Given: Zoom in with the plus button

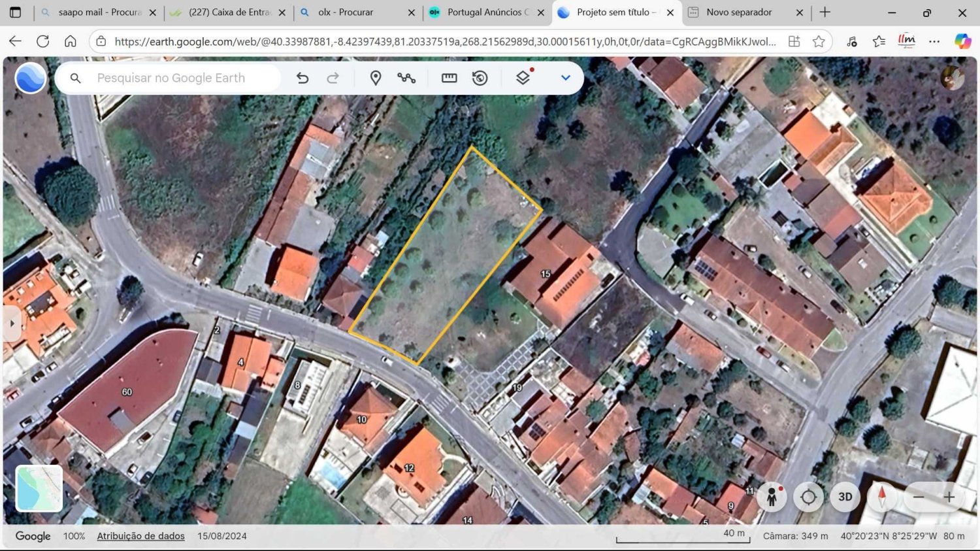Looking at the screenshot, I should click(949, 497).
